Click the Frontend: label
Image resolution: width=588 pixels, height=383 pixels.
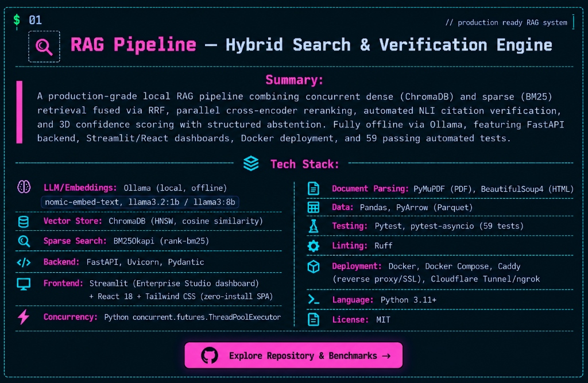pos(63,283)
